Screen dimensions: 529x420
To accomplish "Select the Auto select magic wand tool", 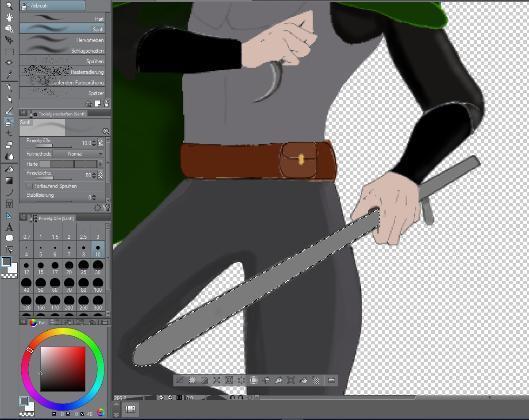I will point(9,63).
